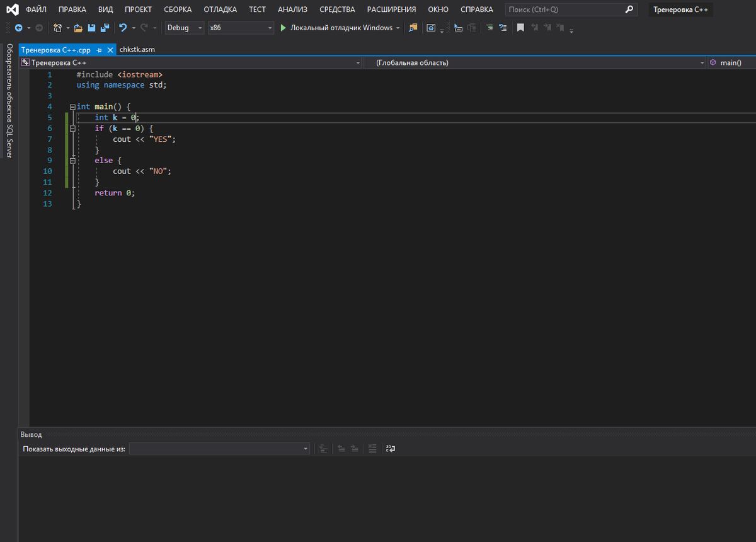Image resolution: width=756 pixels, height=542 pixels.
Task: Click the greyed overlapping-pages icon before the comment icons
Action: 471,28
